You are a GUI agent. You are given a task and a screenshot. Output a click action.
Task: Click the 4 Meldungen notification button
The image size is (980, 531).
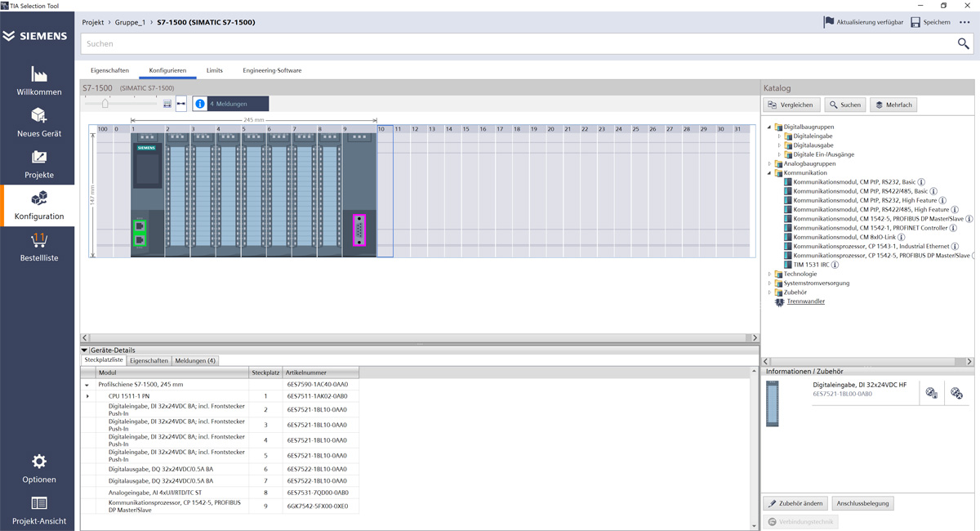click(x=230, y=104)
